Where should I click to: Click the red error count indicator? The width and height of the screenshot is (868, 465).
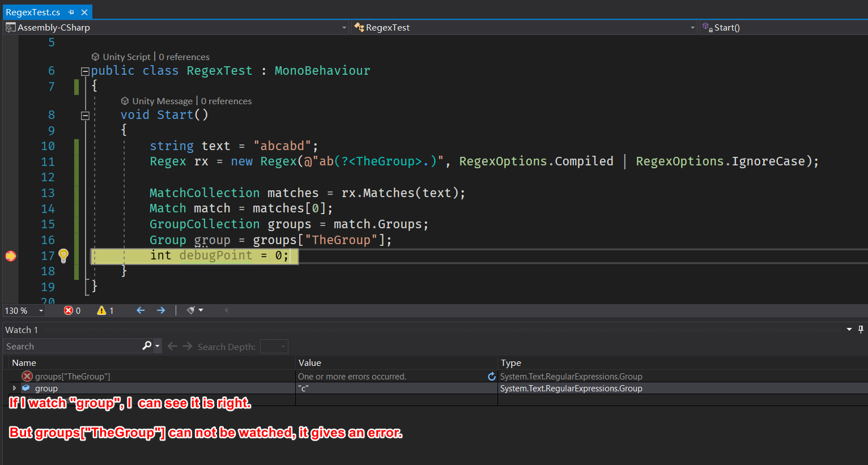point(73,310)
